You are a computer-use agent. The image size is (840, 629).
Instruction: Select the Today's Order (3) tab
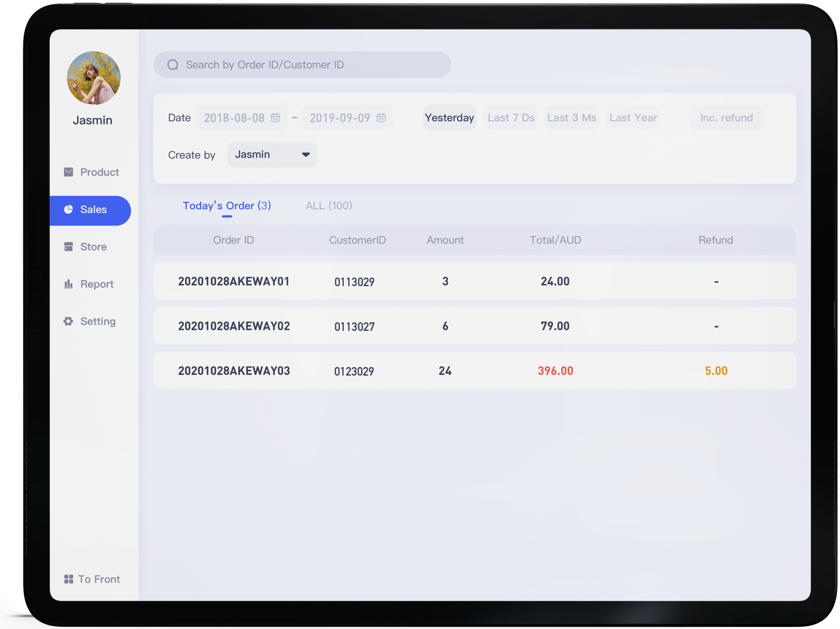pyautogui.click(x=227, y=206)
